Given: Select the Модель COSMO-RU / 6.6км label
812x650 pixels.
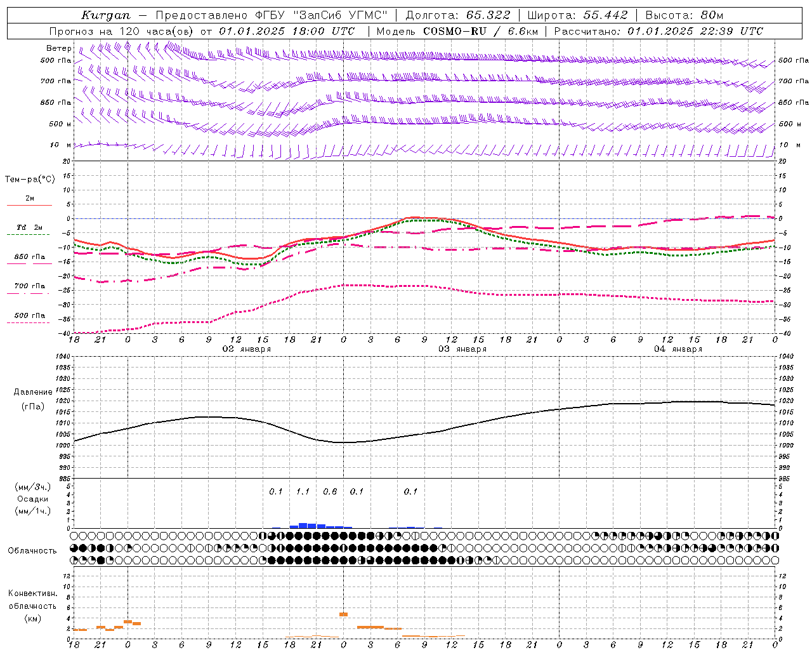Looking at the screenshot, I should pyautogui.click(x=457, y=31).
